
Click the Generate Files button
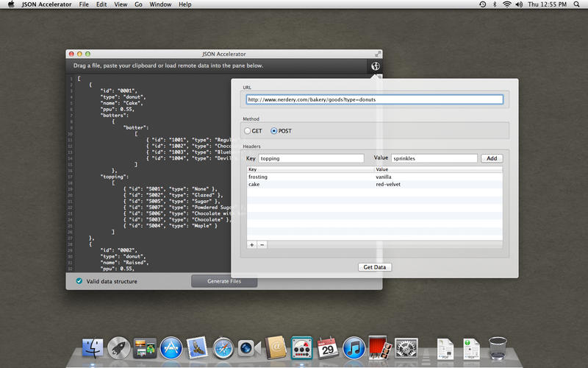224,281
